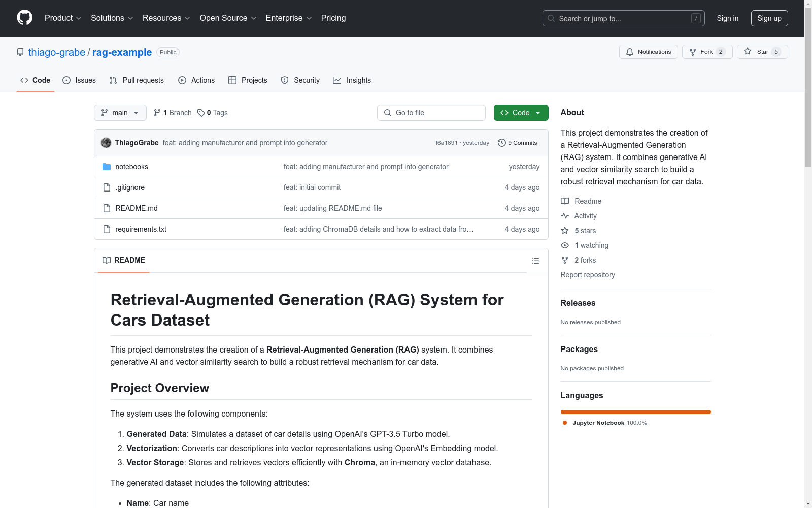
Task: Click the branch icon next to 1 Branch
Action: 157,113
